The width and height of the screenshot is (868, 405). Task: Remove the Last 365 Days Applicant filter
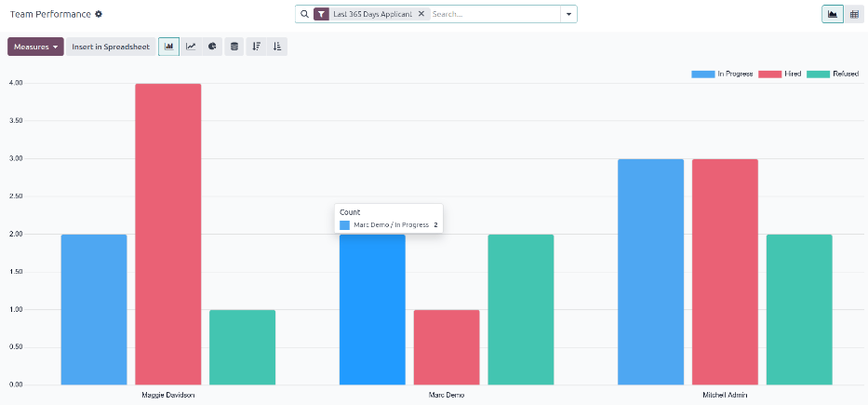[421, 14]
